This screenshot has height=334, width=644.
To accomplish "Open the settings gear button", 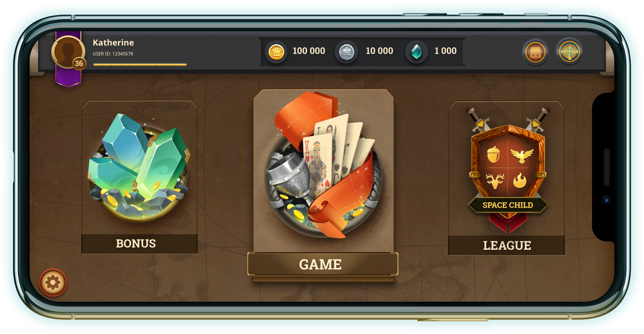I will [x=53, y=283].
